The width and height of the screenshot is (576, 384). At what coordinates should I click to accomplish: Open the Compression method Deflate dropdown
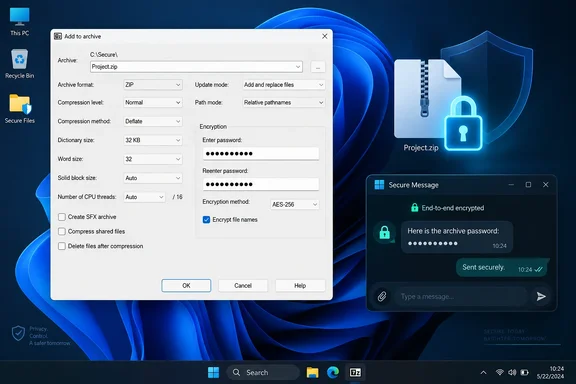click(152, 121)
